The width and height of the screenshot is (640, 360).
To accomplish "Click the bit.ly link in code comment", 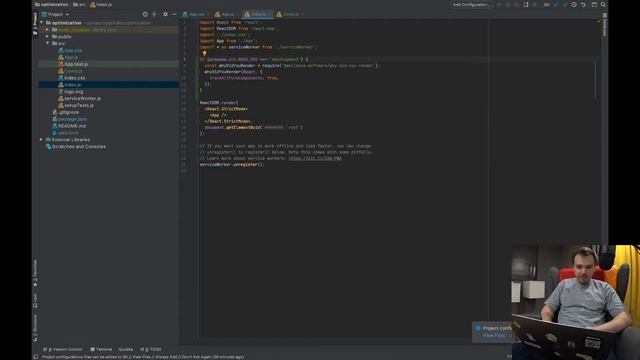I will [315, 158].
